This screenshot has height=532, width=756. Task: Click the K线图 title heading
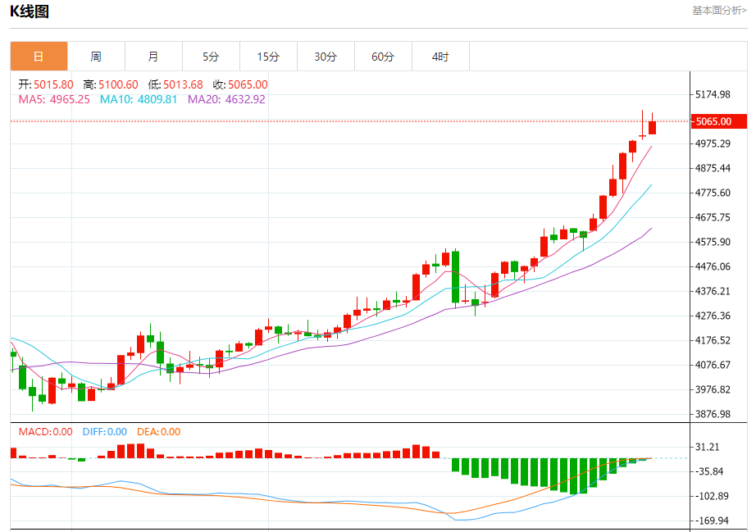pos(30,11)
